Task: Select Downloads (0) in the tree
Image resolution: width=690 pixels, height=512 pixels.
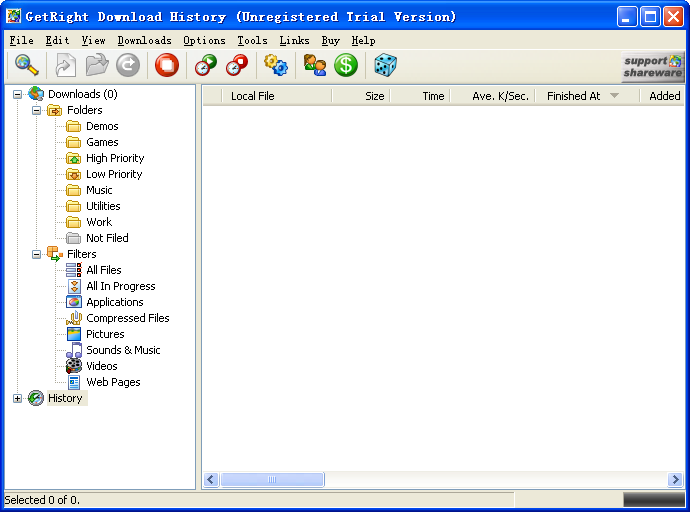Action: pos(83,94)
